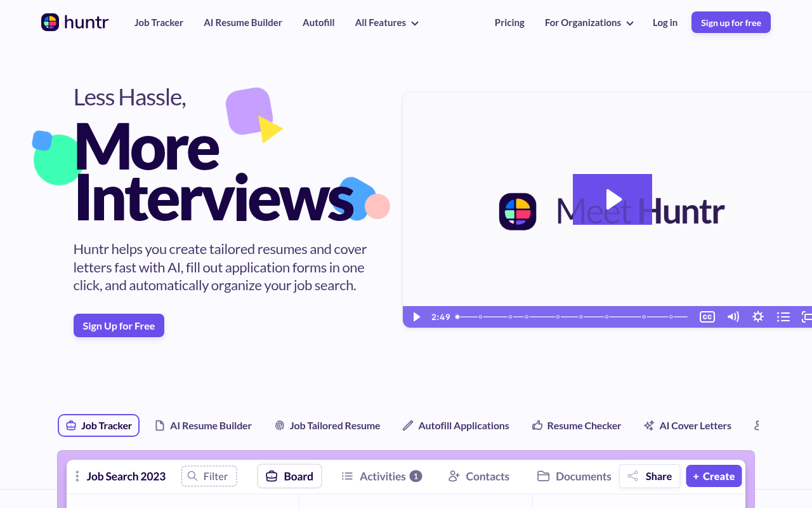This screenshot has height=508, width=812.
Task: Open the Activities list in the board
Action: 381,476
